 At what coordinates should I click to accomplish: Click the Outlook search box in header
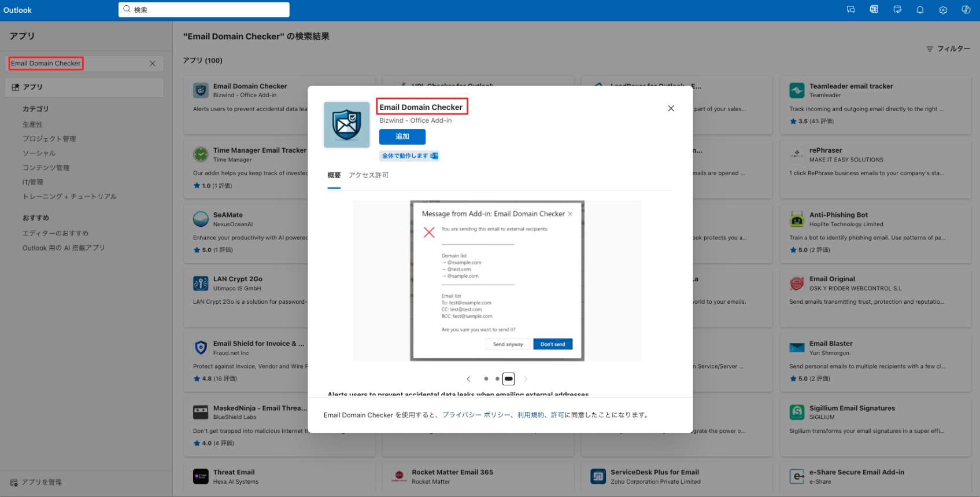point(204,10)
